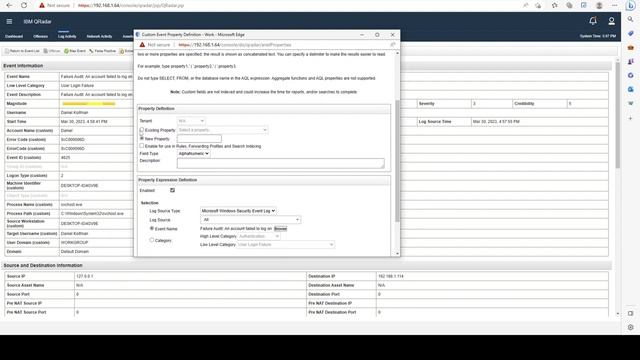Open the Edge sidebar shopping tag icon
The image size is (640, 360).
pos(631,33)
